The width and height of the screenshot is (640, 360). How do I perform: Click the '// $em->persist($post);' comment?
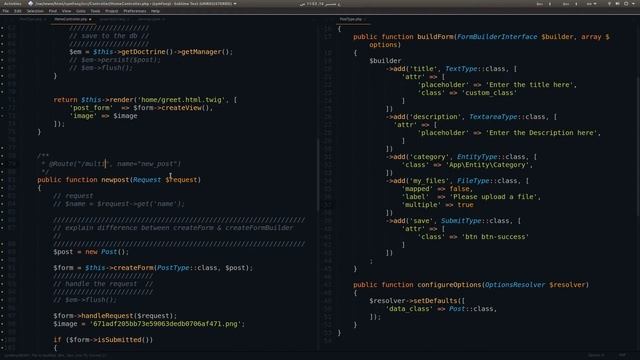pyautogui.click(x=115, y=60)
